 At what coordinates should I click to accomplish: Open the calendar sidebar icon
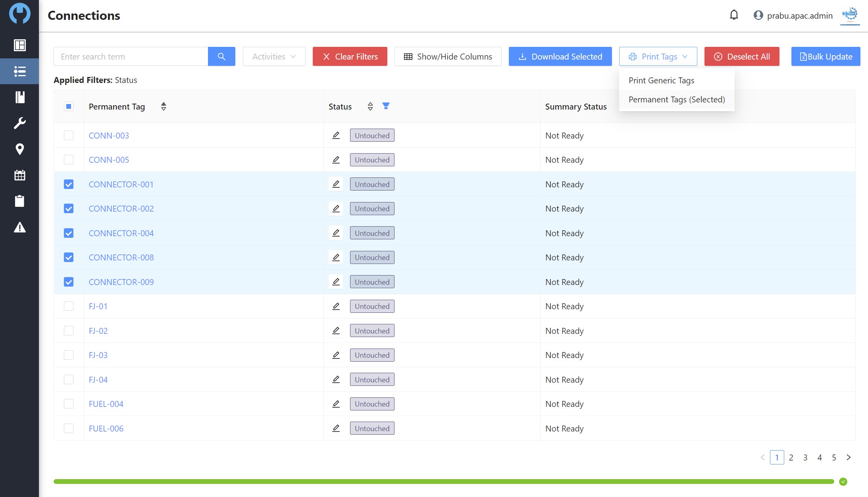pyautogui.click(x=19, y=175)
